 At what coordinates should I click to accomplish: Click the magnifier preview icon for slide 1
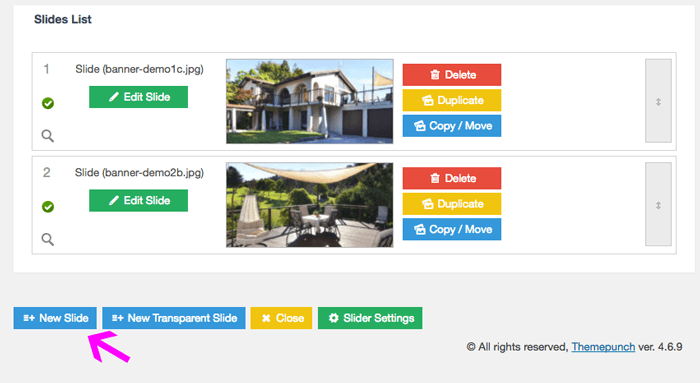[48, 136]
